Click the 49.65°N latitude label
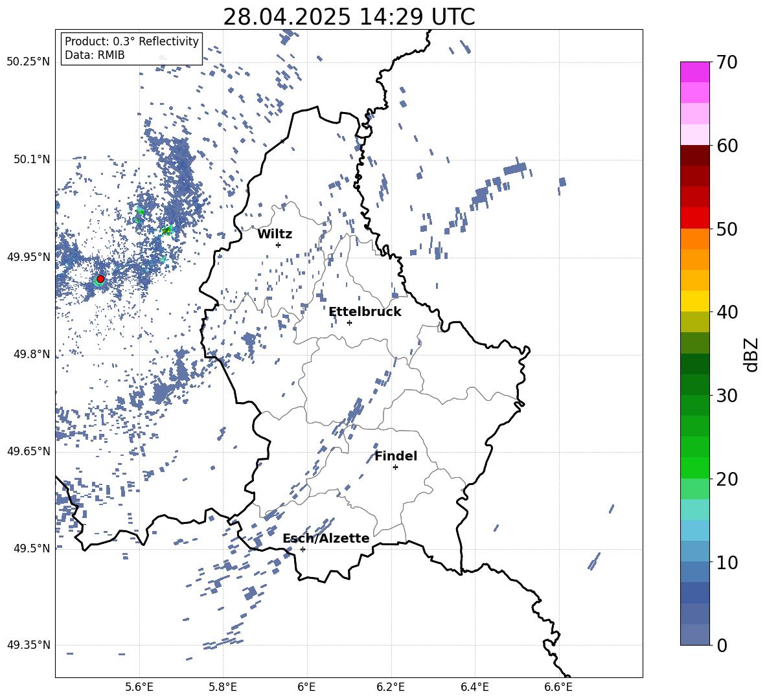Image resolution: width=767 pixels, height=700 pixels. (x=29, y=451)
